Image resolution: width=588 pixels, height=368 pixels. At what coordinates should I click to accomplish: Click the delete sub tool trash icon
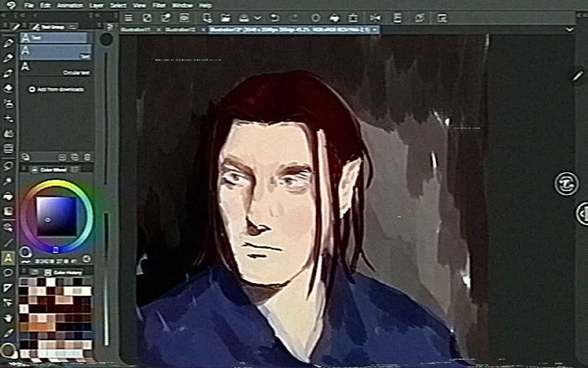tap(87, 157)
